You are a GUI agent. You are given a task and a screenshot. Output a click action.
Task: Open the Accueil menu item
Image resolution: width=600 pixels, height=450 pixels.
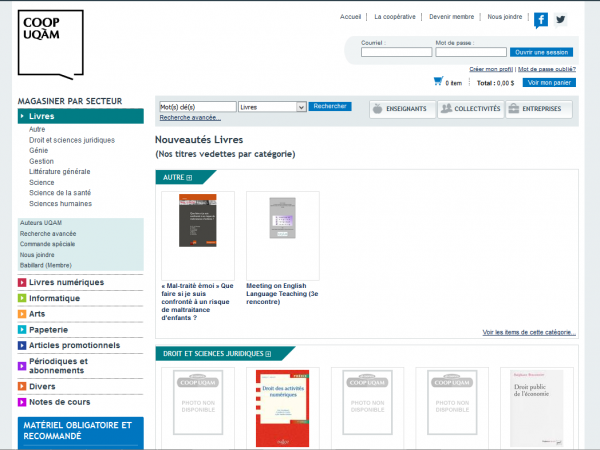tap(350, 17)
